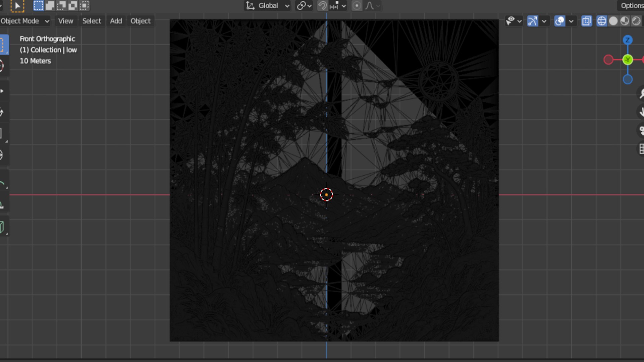The image size is (644, 362).
Task: Open the proportional falloff dropdown
Action: pos(373,6)
